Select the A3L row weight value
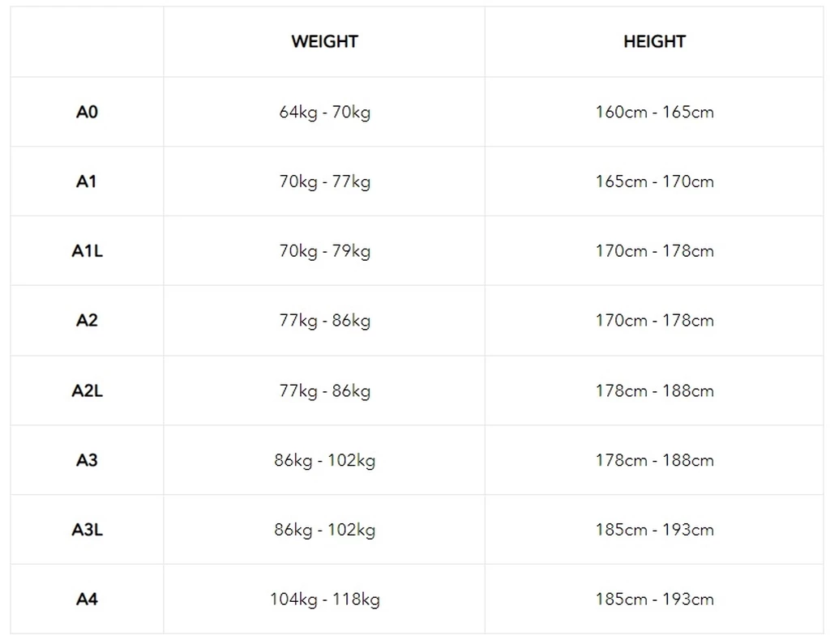Image resolution: width=830 pixels, height=644 pixels. click(x=324, y=530)
